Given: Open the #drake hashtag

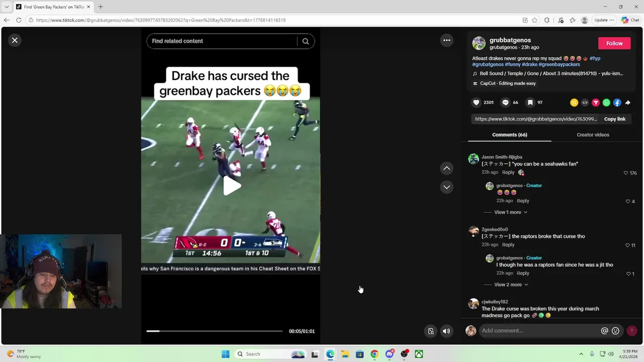Looking at the screenshot, I should point(529,64).
